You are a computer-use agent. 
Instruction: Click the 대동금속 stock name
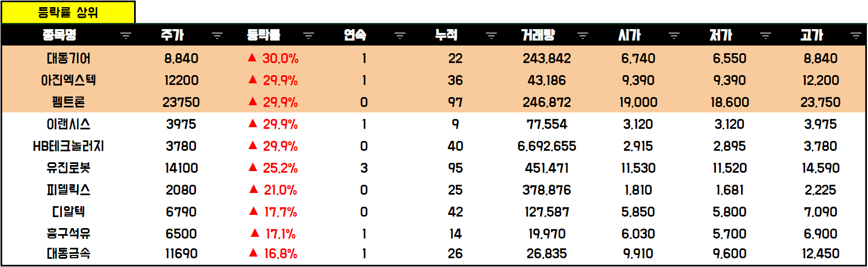[x=68, y=253]
